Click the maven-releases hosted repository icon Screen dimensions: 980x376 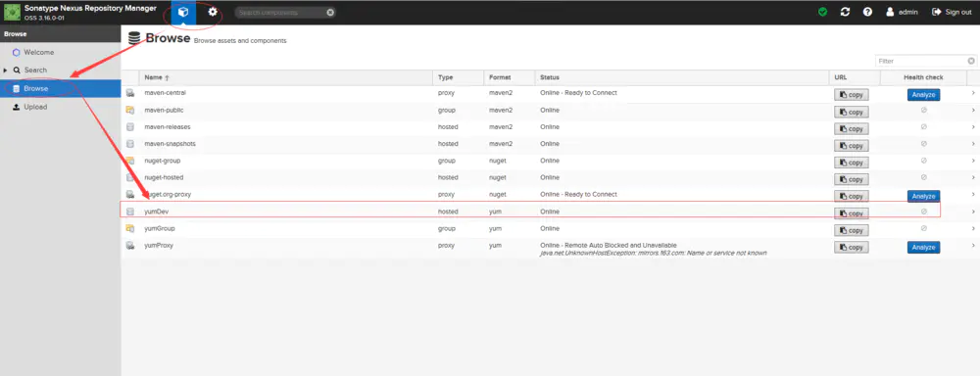pyautogui.click(x=130, y=126)
